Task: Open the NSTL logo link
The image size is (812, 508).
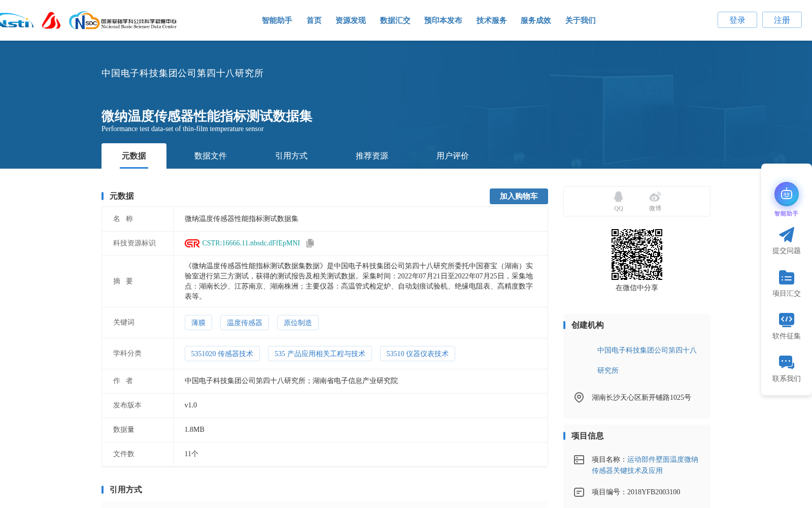Action: [16, 20]
